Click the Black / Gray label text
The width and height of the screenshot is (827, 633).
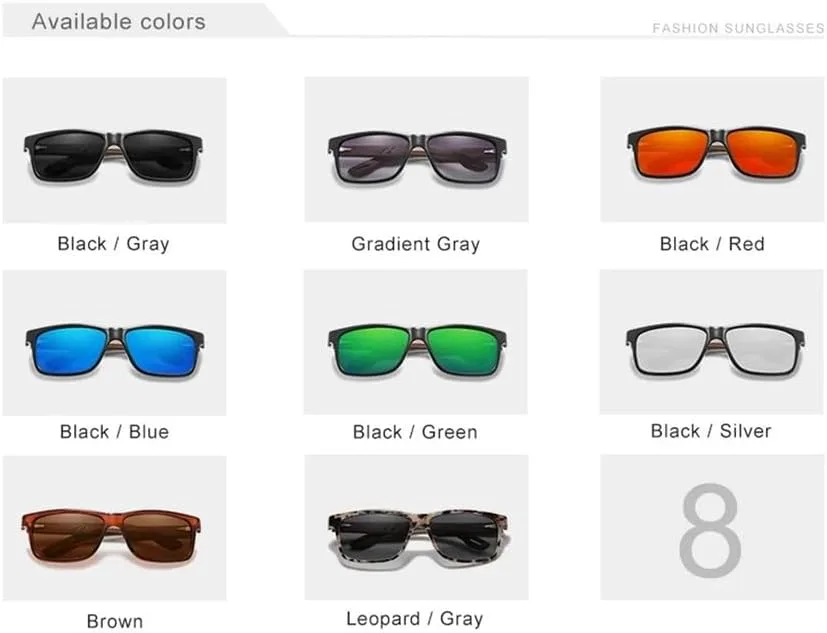pos(113,244)
